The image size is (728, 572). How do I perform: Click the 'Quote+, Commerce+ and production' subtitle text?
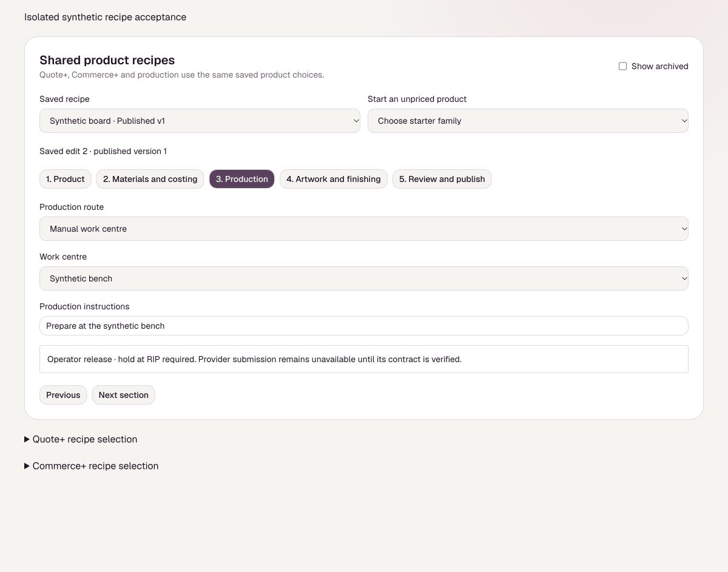point(182,75)
